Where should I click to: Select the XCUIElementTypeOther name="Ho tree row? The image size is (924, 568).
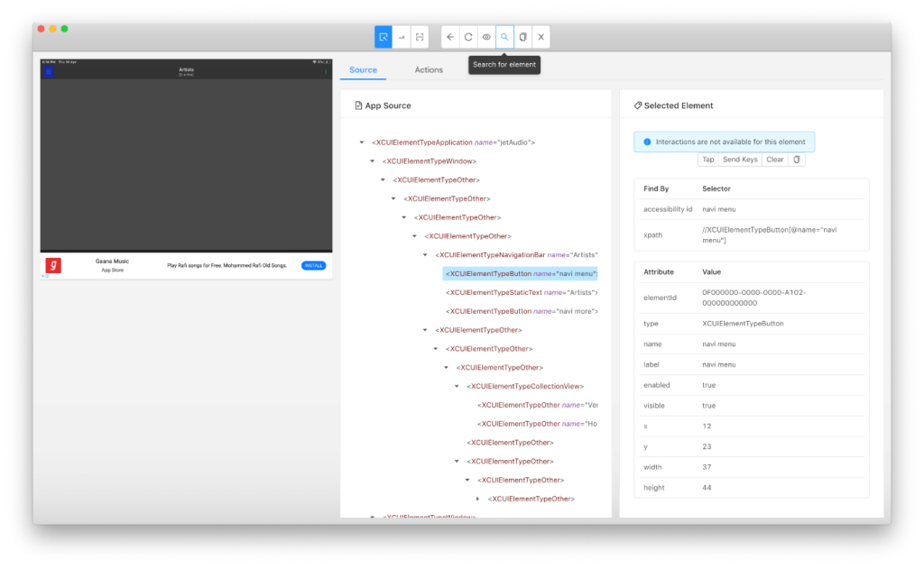537,424
